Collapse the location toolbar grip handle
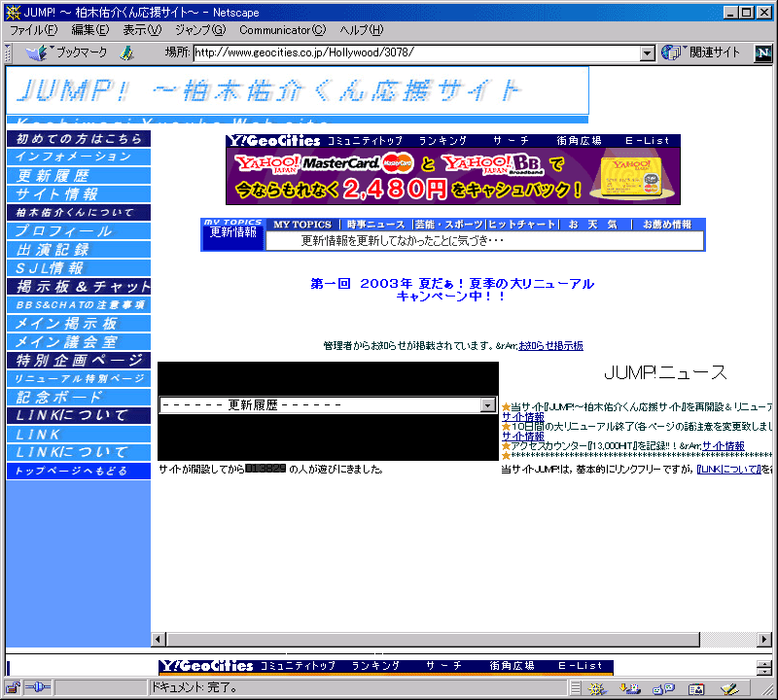The height and width of the screenshot is (700, 778). (8, 53)
